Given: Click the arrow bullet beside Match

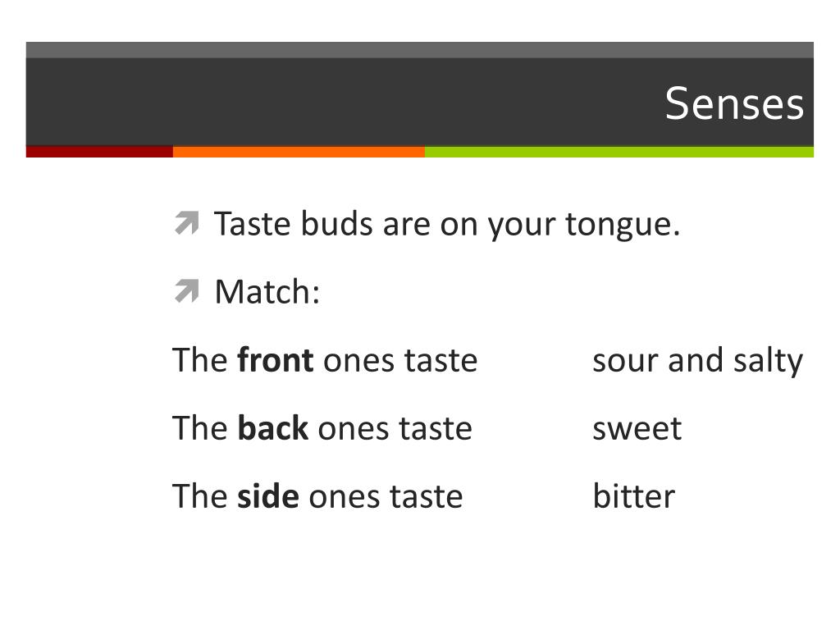Looking at the screenshot, I should point(187,291).
